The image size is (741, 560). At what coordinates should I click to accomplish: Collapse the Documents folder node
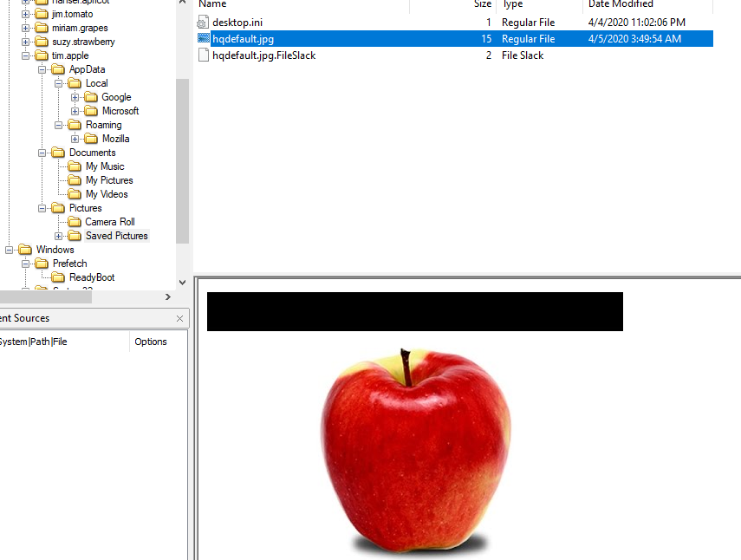pyautogui.click(x=42, y=153)
